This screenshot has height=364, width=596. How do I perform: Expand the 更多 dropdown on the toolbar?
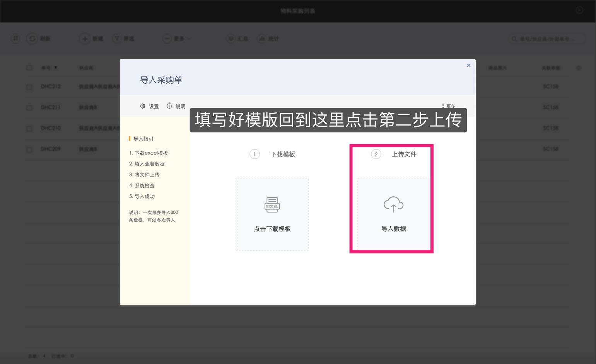[x=176, y=39]
